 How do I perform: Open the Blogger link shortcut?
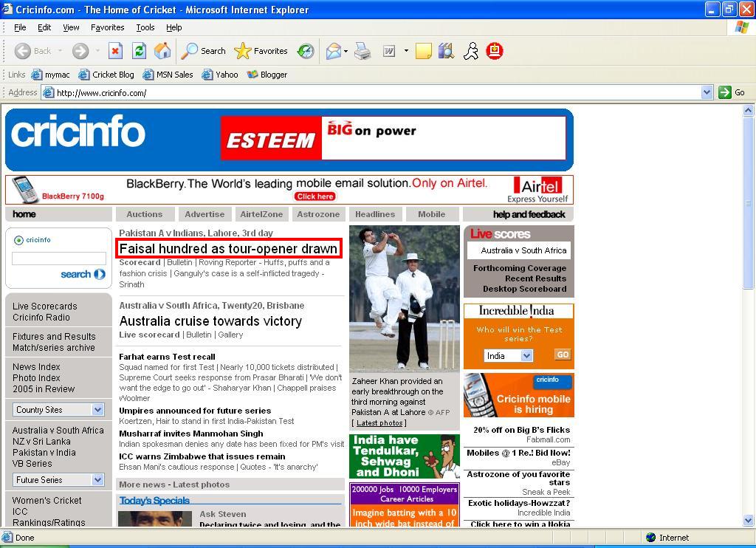click(x=267, y=75)
